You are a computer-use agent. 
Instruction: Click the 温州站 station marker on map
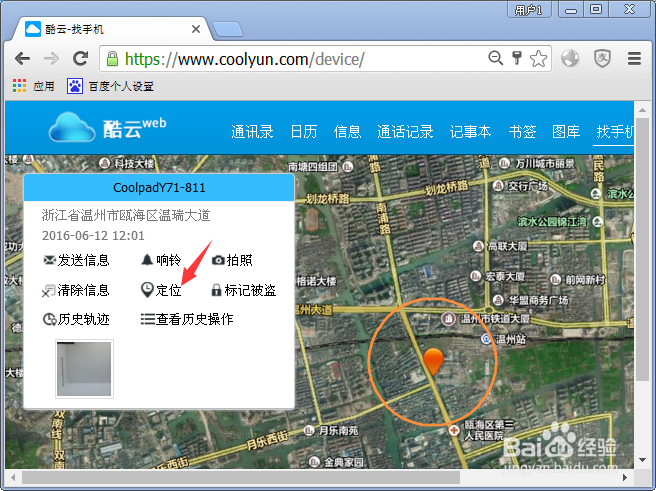tap(486, 339)
